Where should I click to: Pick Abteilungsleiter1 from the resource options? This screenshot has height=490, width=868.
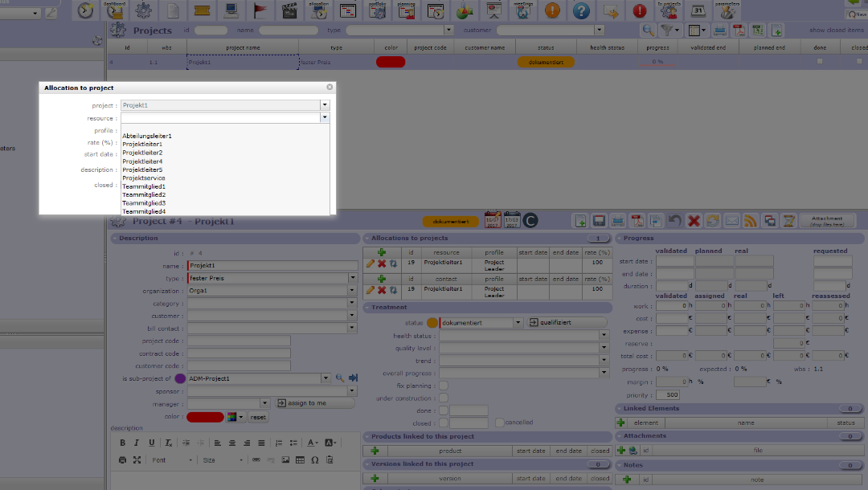pos(147,136)
